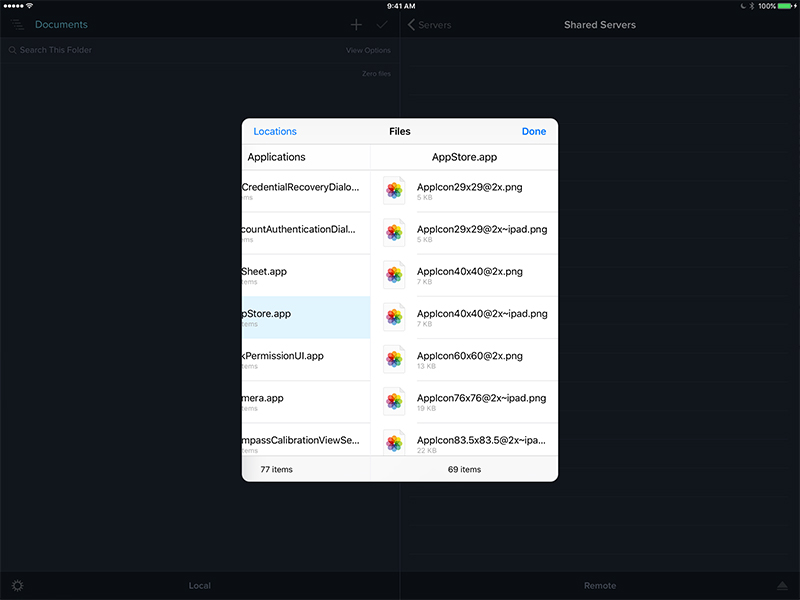Tap the Servers back label
The height and width of the screenshot is (600, 800).
435,24
